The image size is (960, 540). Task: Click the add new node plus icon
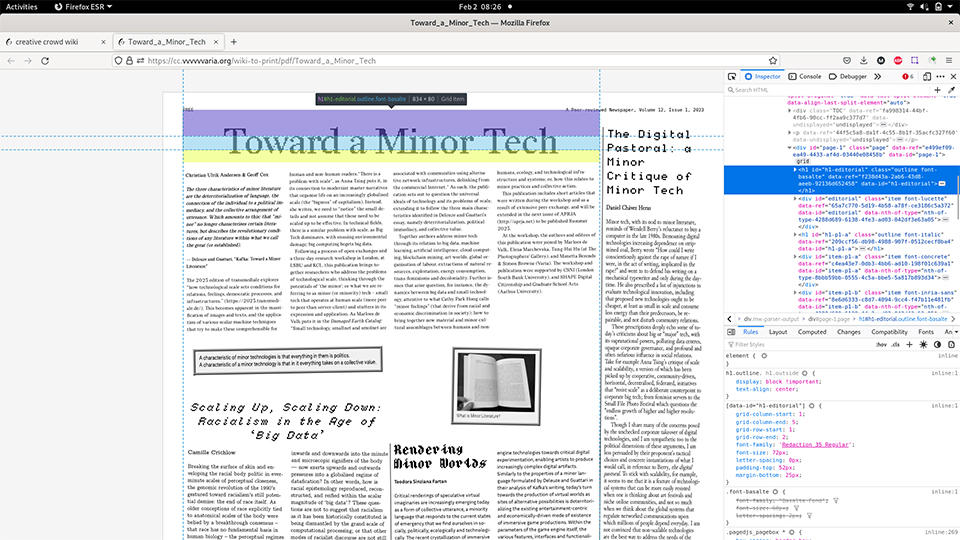[937, 90]
